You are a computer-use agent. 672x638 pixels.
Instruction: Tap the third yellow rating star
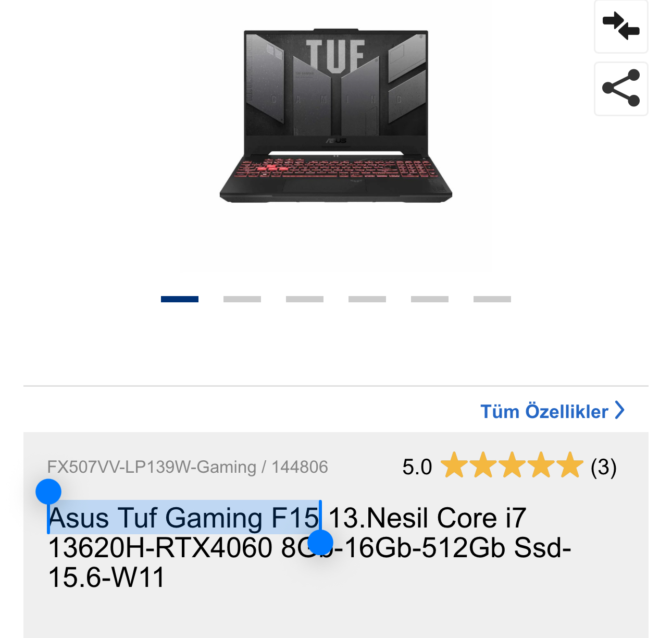(513, 465)
